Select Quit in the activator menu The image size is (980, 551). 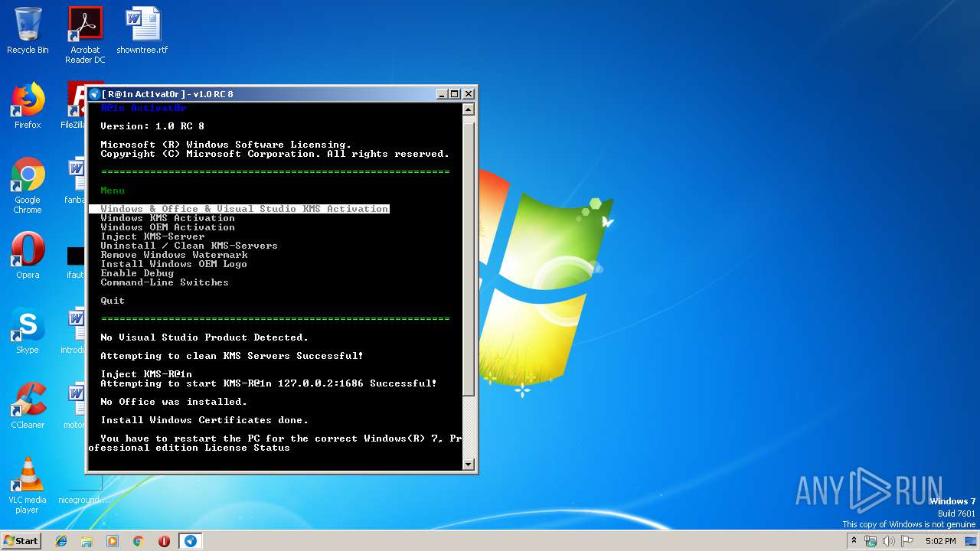click(x=113, y=301)
